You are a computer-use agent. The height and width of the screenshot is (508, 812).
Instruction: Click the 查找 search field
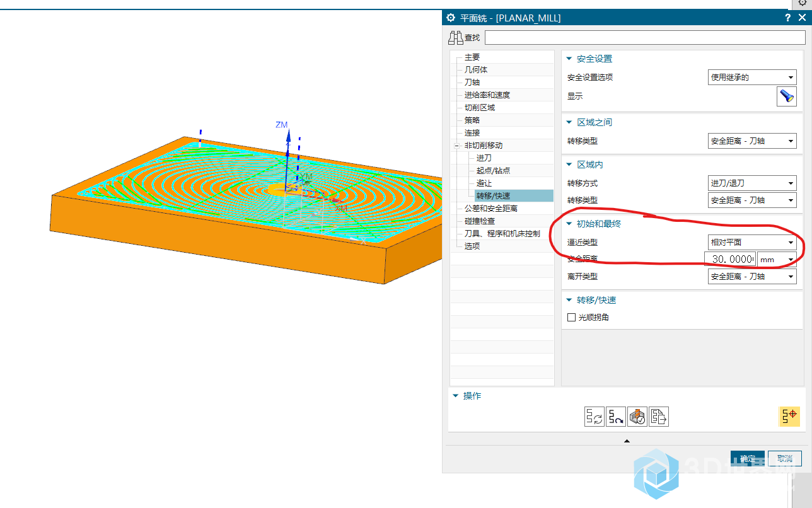click(645, 38)
